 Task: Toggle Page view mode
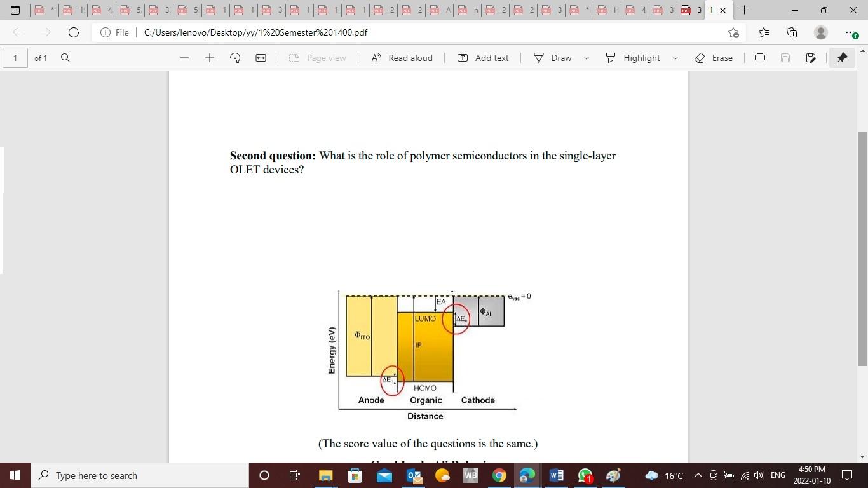[x=318, y=58]
